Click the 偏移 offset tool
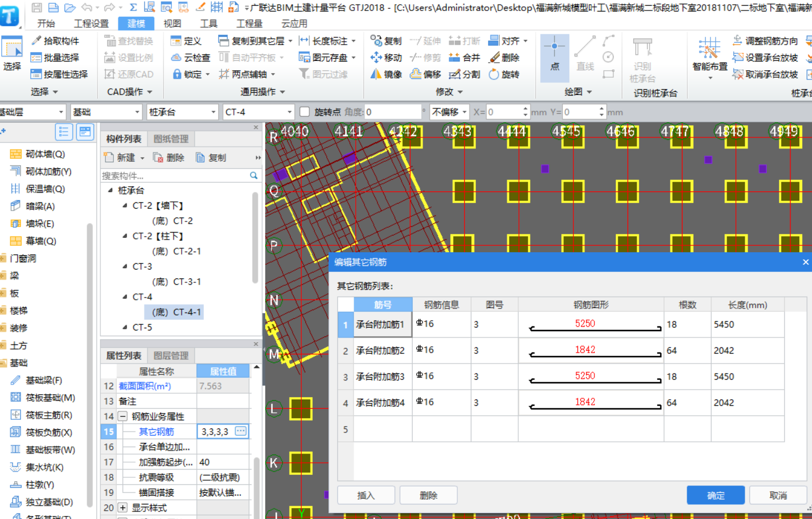 [x=425, y=74]
